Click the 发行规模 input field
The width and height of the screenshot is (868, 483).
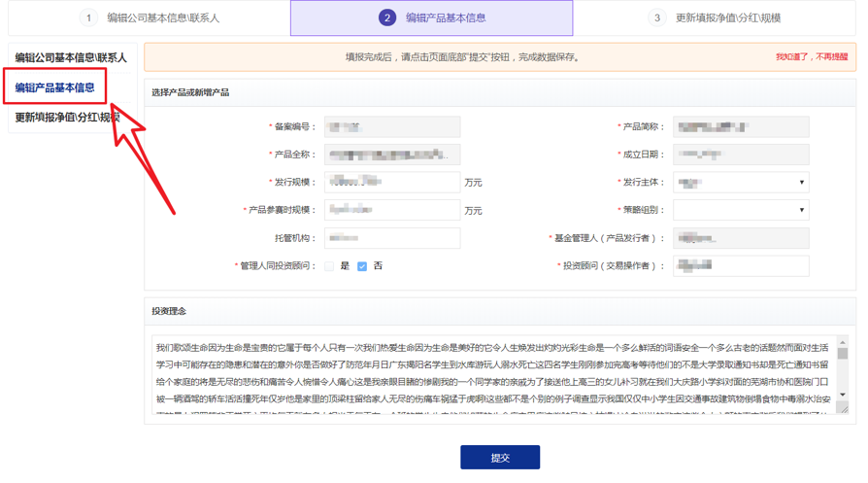point(392,183)
